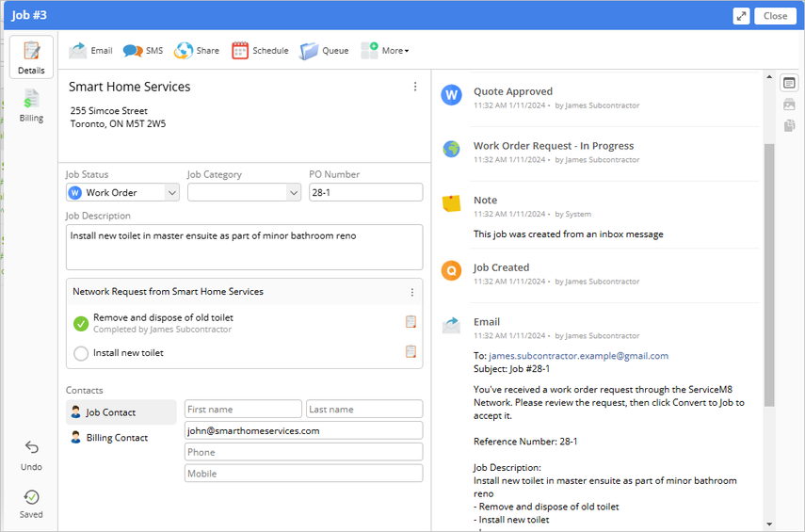Click diary scrollbar up arrow
Viewport: 805px width, 532px height.
[x=769, y=77]
